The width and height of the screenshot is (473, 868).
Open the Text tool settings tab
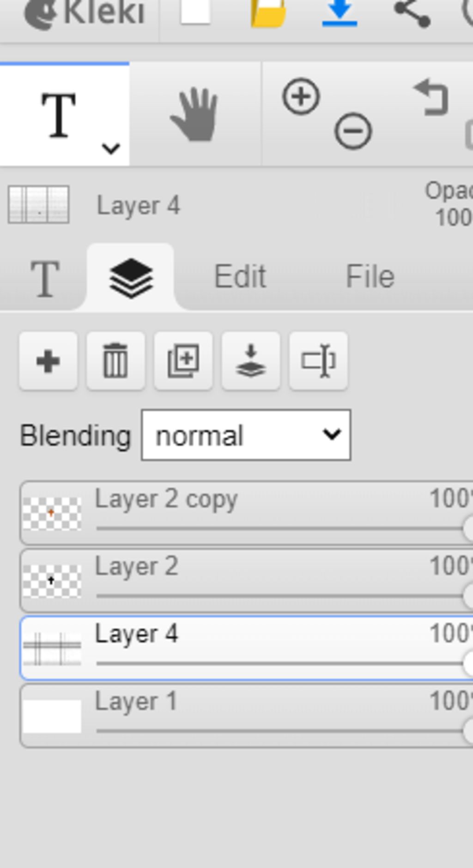point(45,278)
